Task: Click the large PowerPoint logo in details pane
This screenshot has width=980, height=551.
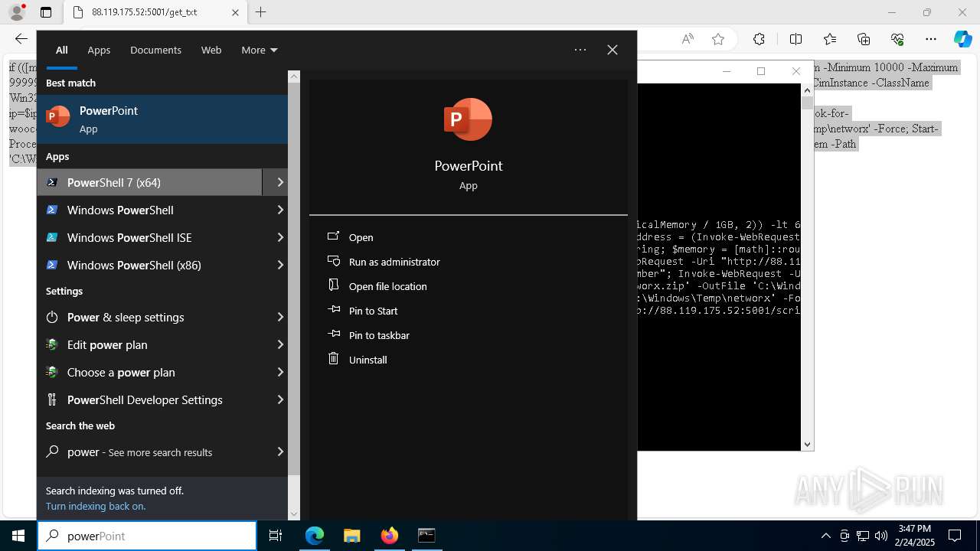Action: 468,119
